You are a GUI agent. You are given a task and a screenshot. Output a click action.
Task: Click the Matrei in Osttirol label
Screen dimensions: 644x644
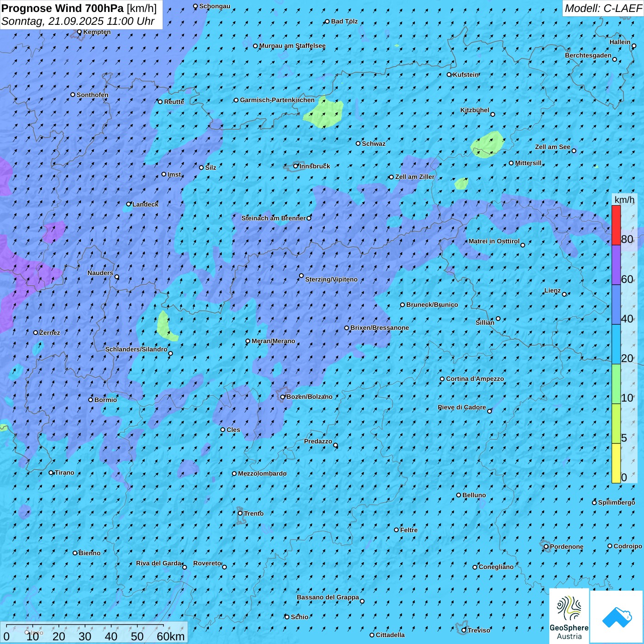[x=494, y=241]
